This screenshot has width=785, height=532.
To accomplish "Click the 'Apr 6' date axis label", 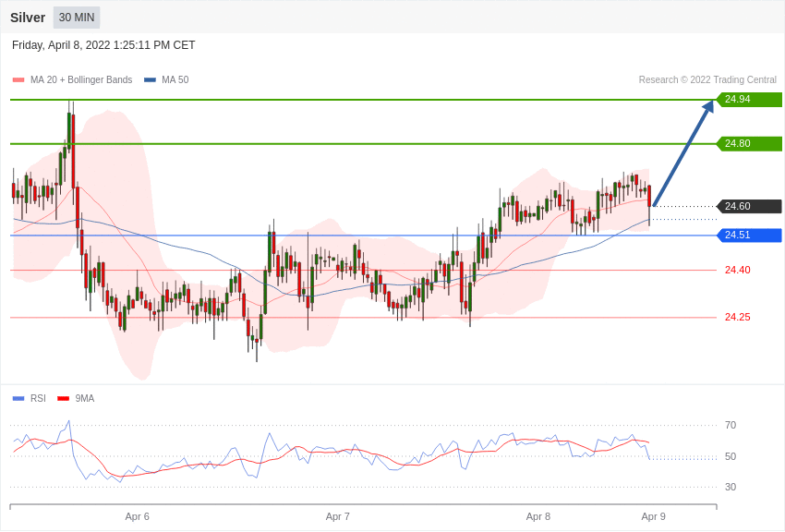I will [138, 516].
